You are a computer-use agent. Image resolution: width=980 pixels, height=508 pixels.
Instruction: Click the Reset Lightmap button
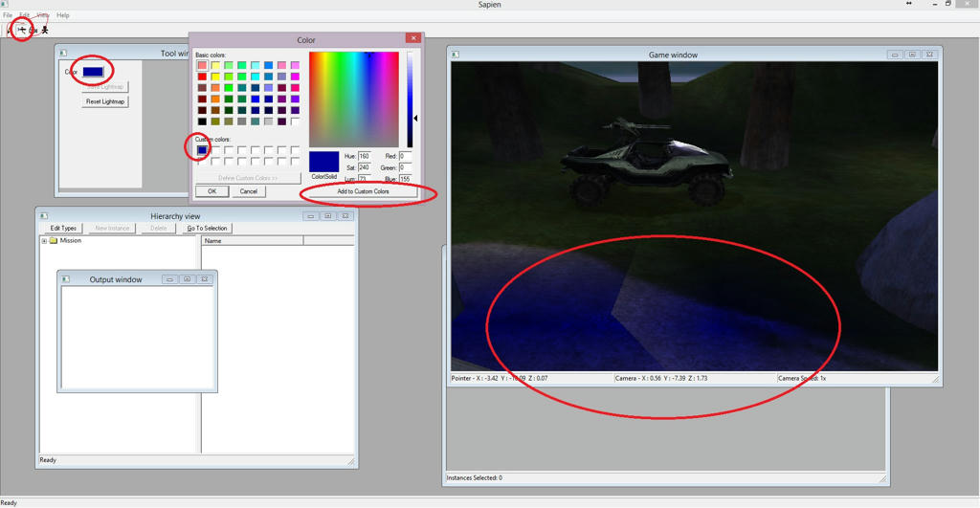point(105,101)
